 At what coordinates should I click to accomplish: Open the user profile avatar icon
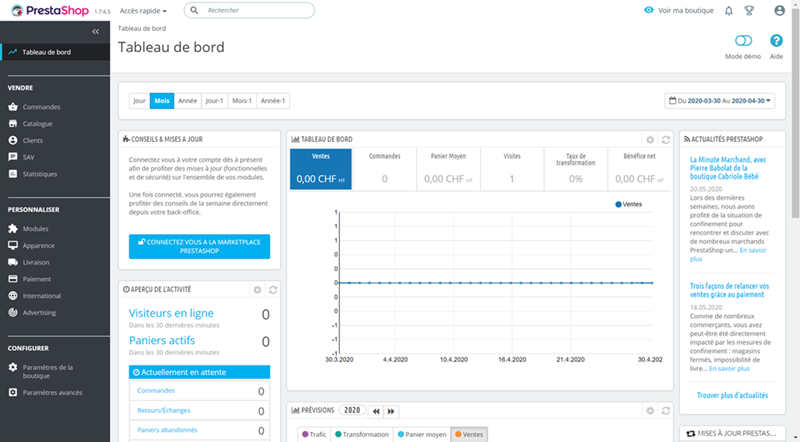779,10
